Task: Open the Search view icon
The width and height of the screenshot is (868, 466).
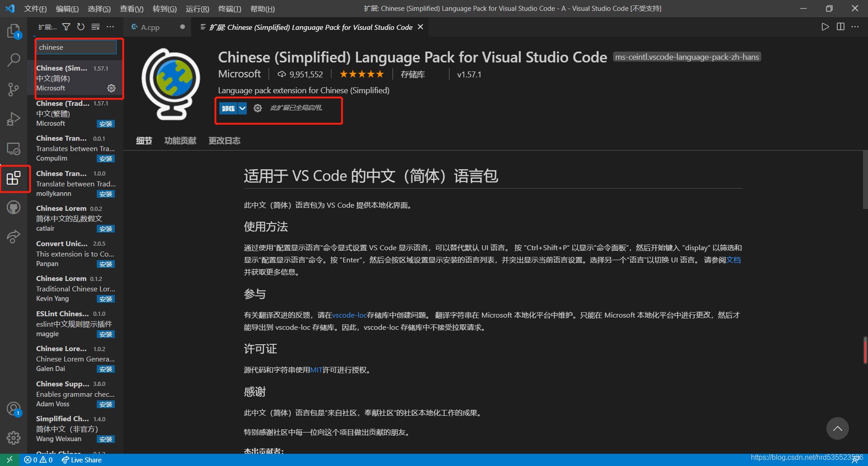Action: coord(14,60)
